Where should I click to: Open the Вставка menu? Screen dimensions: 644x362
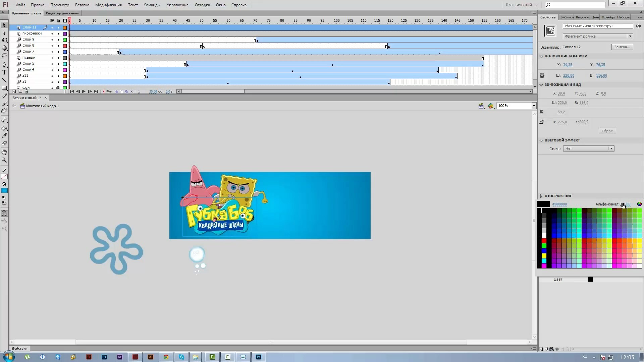coord(82,5)
